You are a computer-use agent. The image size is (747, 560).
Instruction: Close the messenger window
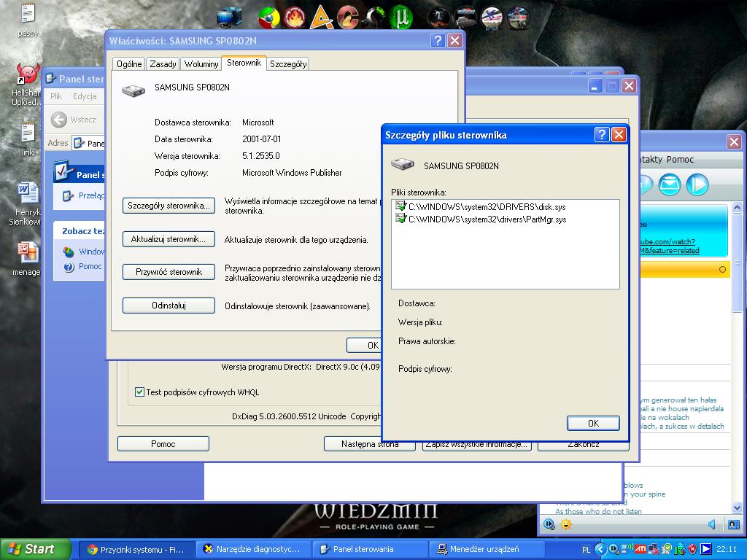[734, 141]
